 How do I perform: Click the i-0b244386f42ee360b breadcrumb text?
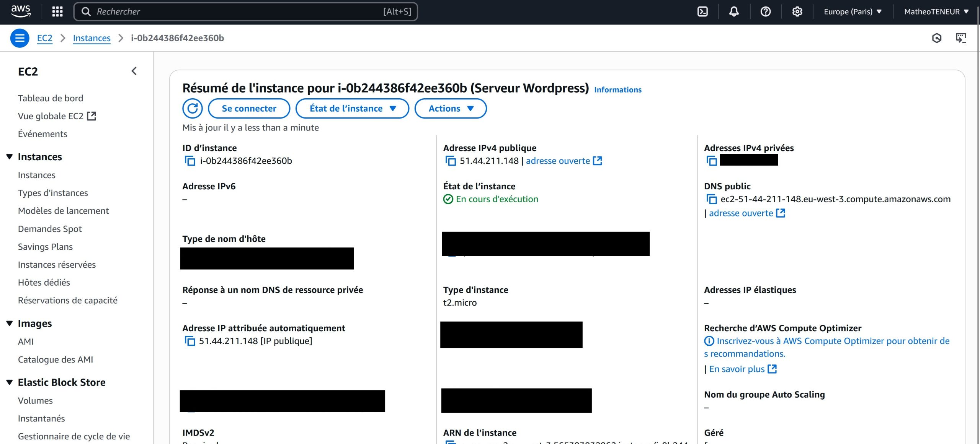(177, 38)
